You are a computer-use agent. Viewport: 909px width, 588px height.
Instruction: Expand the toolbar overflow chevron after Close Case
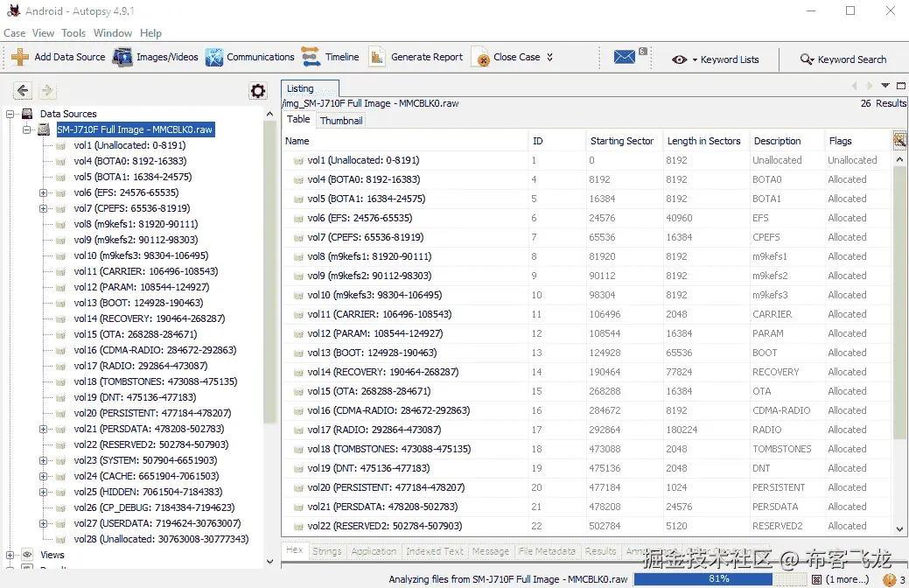coord(549,57)
